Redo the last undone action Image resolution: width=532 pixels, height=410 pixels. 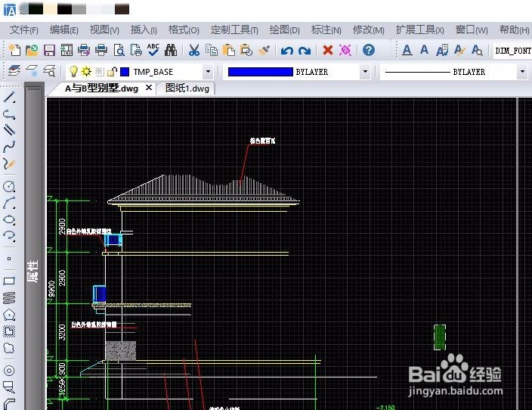coord(305,51)
